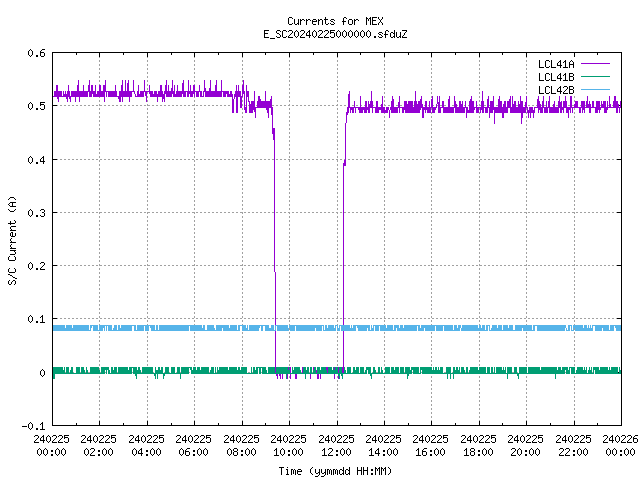Click the blue LCL42B legend line sample

tap(595, 89)
